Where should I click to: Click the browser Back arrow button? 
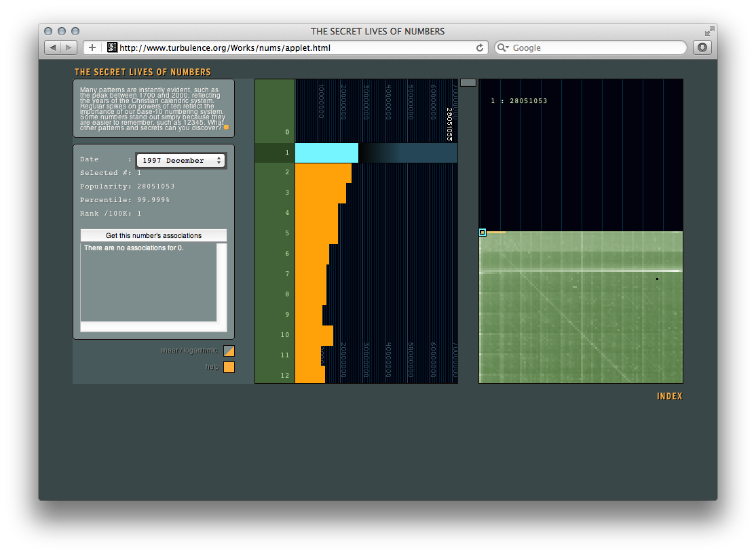coord(53,47)
